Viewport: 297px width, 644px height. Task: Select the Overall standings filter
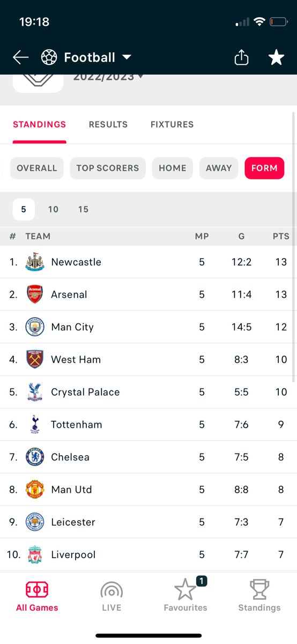[x=37, y=168]
